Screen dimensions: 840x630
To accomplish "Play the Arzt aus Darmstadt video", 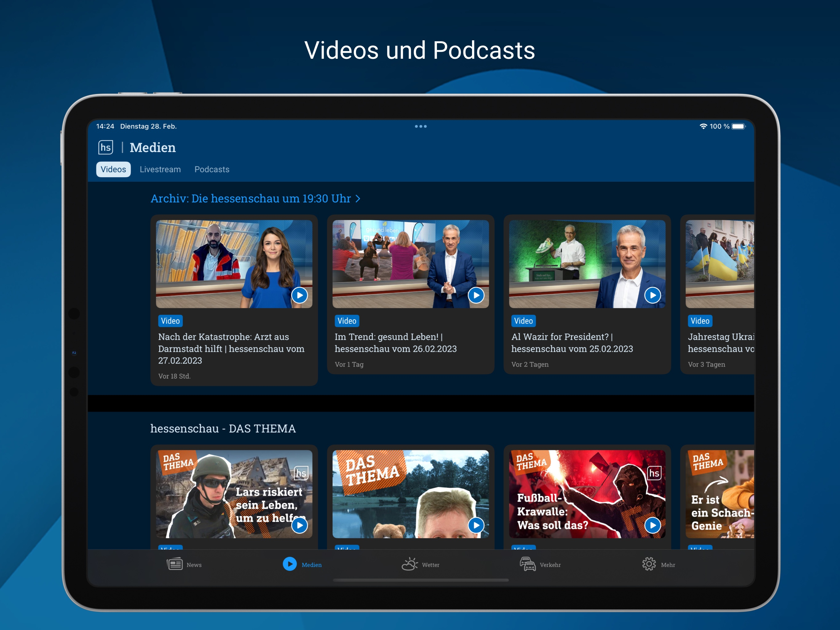I will pos(299,295).
